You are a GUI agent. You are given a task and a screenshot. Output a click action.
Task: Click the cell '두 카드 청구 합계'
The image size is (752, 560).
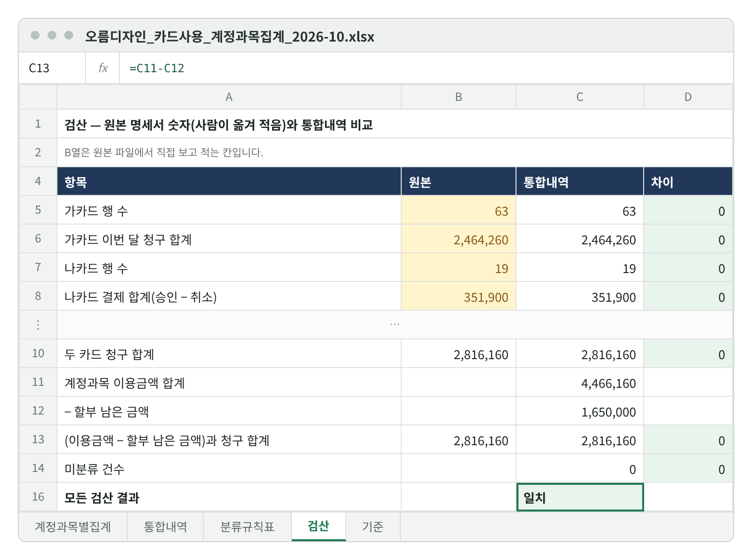(x=229, y=354)
